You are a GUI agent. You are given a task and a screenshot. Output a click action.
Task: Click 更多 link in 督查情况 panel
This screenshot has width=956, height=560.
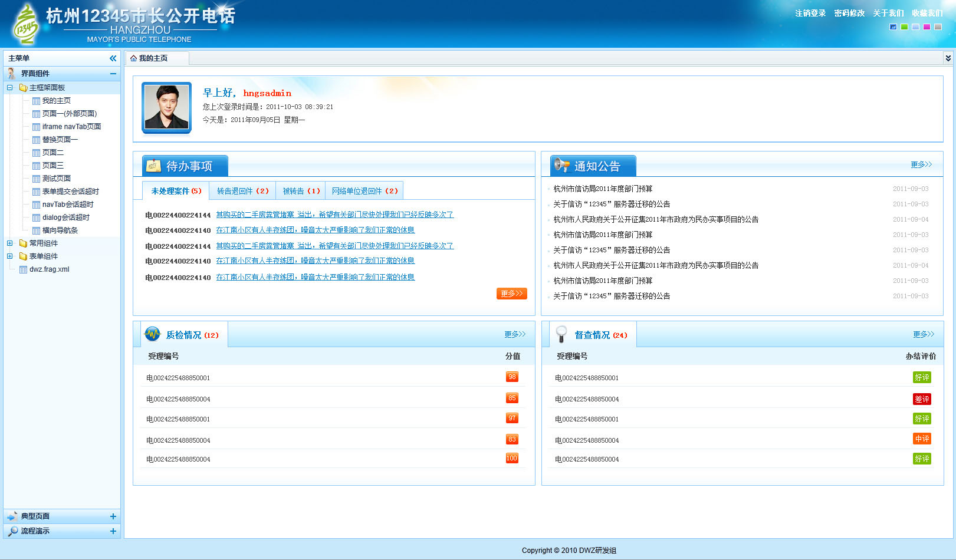924,334
